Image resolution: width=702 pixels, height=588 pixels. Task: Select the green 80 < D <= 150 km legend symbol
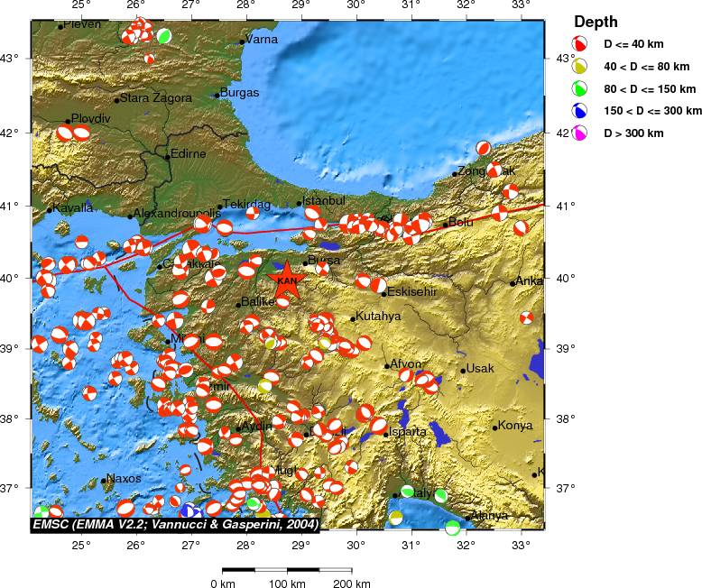[x=581, y=88]
